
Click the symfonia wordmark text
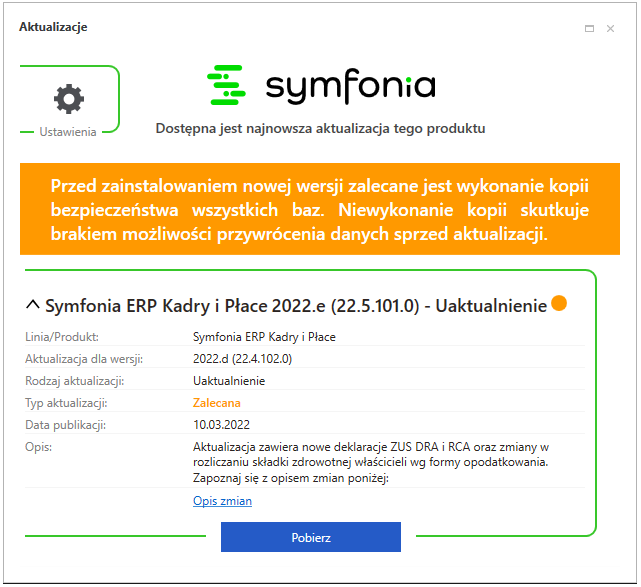click(x=351, y=86)
